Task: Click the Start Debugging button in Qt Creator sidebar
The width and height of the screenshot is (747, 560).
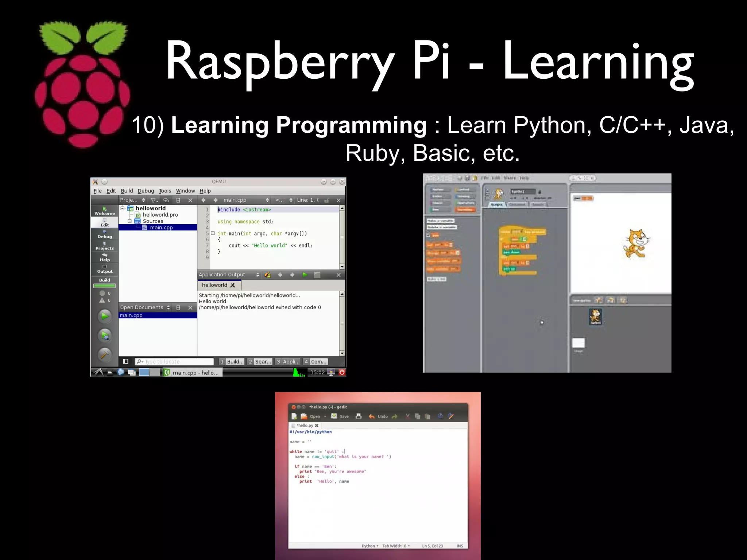Action: pyautogui.click(x=105, y=335)
